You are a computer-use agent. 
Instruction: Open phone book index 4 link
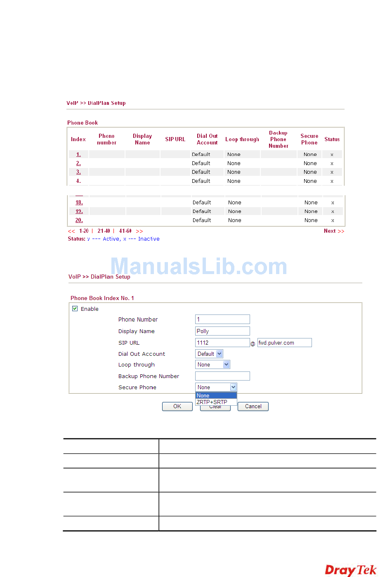click(x=78, y=181)
